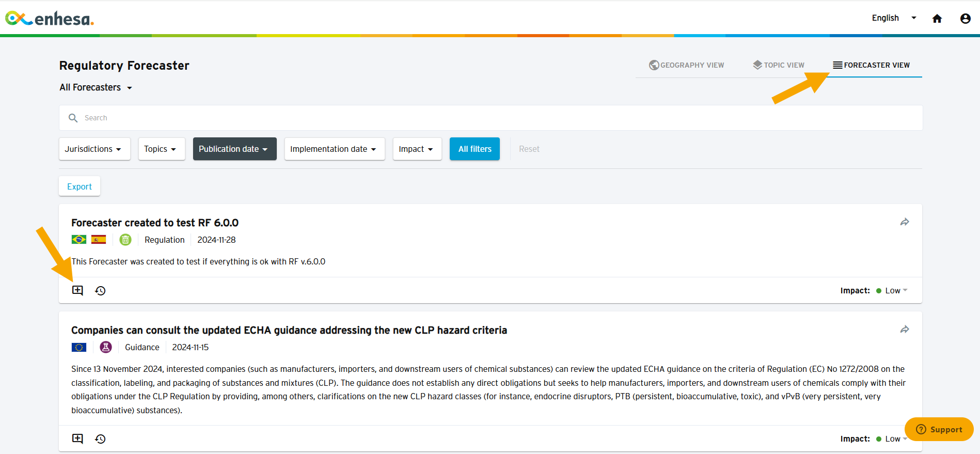
Task: Click the waste topic icon beside Regulation
Action: [125, 240]
